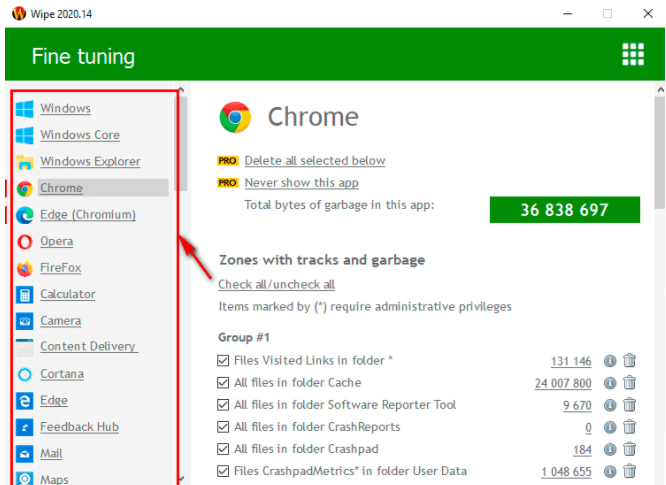Image resolution: width=666 pixels, height=485 pixels.
Task: Select Windows Explorer in the app list
Action: click(x=90, y=161)
